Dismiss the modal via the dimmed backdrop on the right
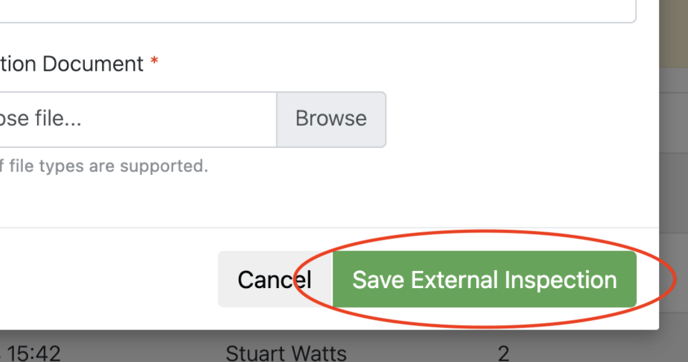 pyautogui.click(x=674, y=197)
